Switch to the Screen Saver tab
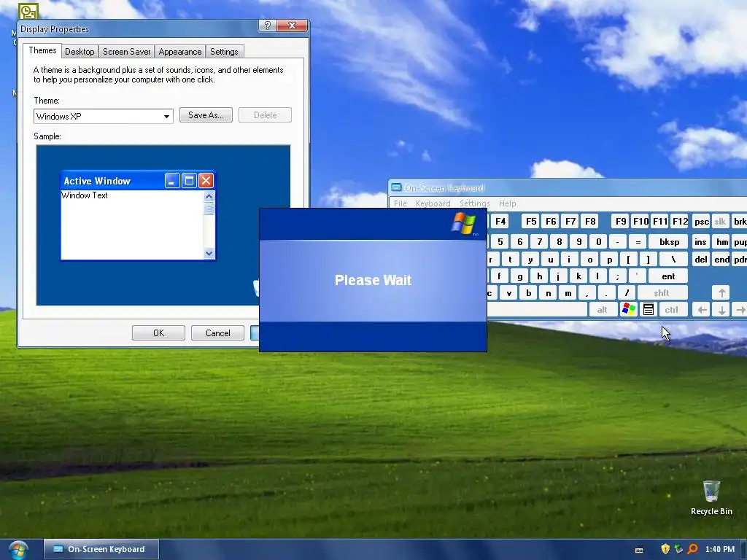Viewport: 747px width, 560px height. (127, 52)
